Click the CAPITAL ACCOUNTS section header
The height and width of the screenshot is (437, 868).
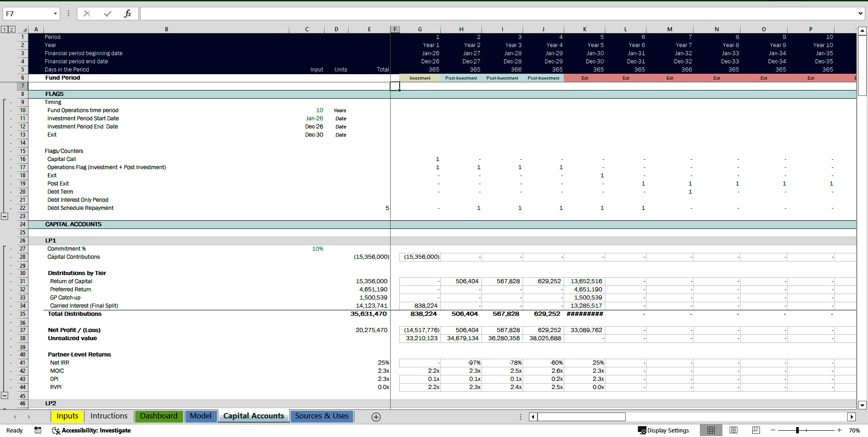[x=73, y=224]
